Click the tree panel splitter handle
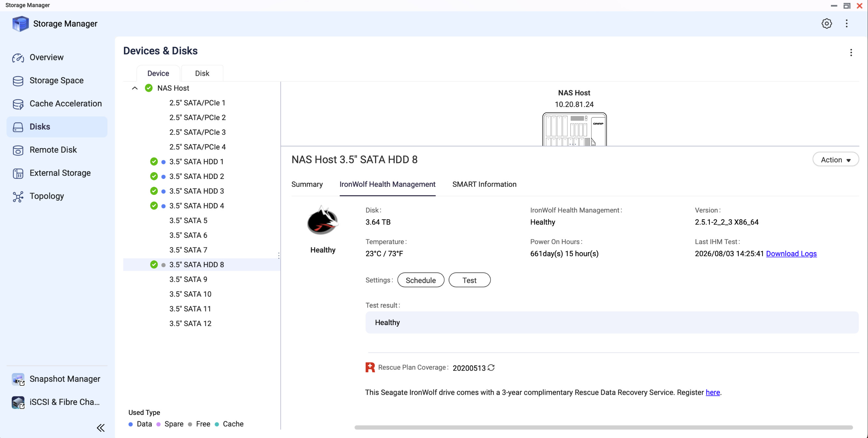Screen dimensions: 868x438 pos(279,256)
